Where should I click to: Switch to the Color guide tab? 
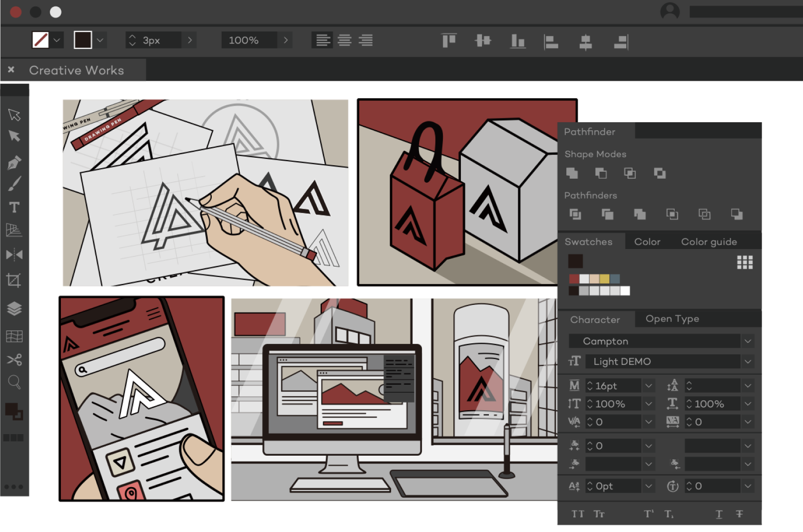[709, 242]
